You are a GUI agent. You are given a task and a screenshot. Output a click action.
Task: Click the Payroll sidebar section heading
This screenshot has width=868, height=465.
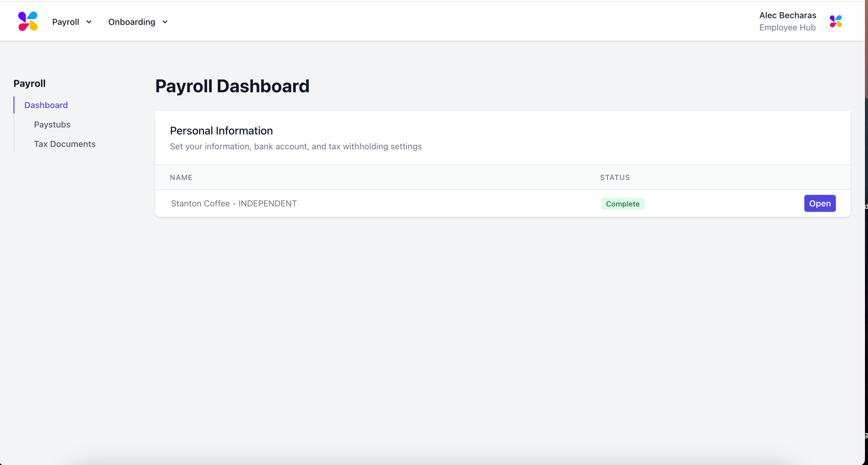point(29,83)
